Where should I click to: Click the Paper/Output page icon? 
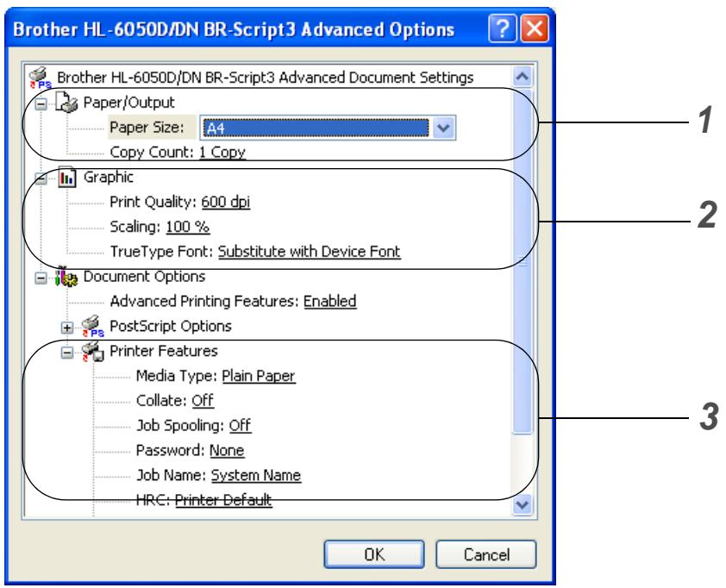(x=66, y=103)
